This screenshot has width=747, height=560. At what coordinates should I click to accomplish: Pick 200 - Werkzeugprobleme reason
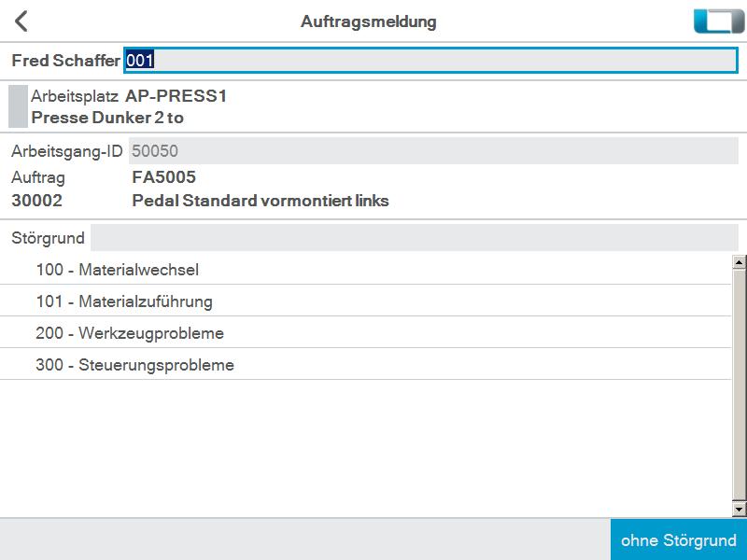(x=365, y=333)
